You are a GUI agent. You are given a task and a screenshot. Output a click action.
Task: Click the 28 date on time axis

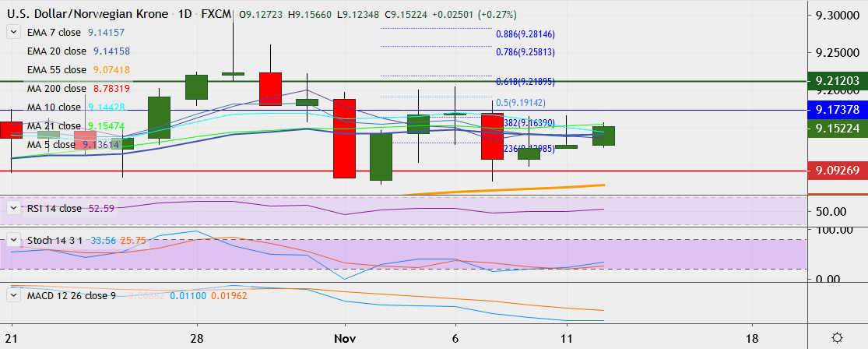[x=197, y=338]
